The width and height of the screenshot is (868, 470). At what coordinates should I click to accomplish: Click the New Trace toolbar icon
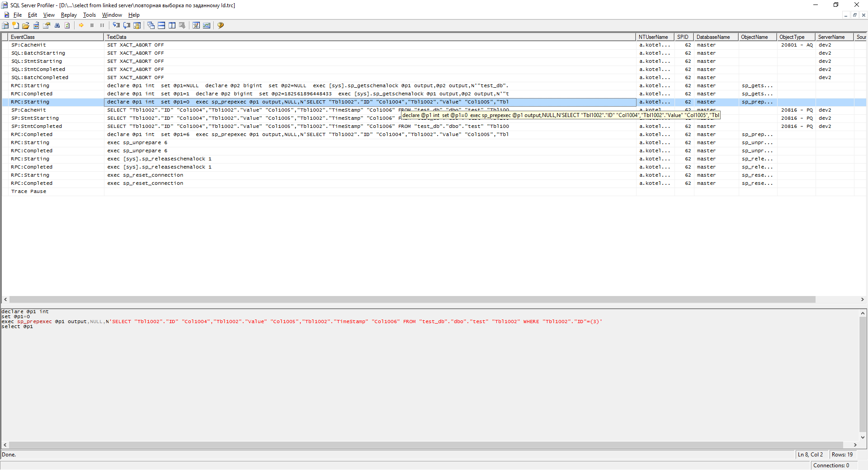[5, 25]
